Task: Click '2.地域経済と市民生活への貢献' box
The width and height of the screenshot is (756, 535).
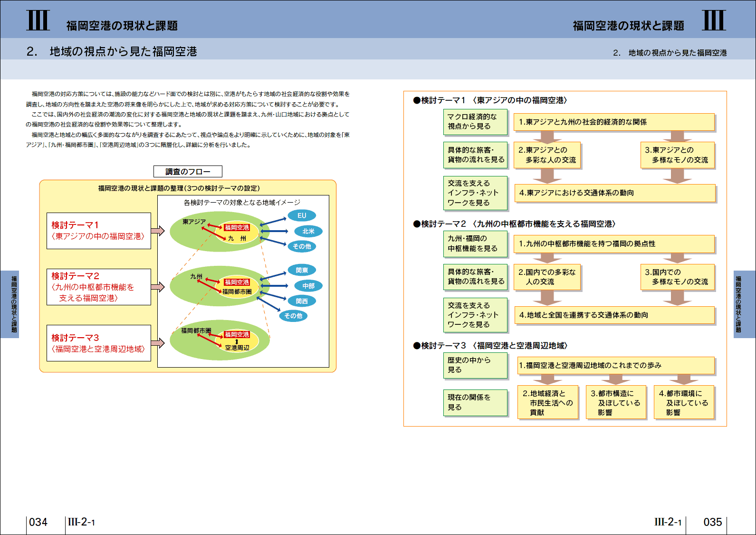Action: 548,402
